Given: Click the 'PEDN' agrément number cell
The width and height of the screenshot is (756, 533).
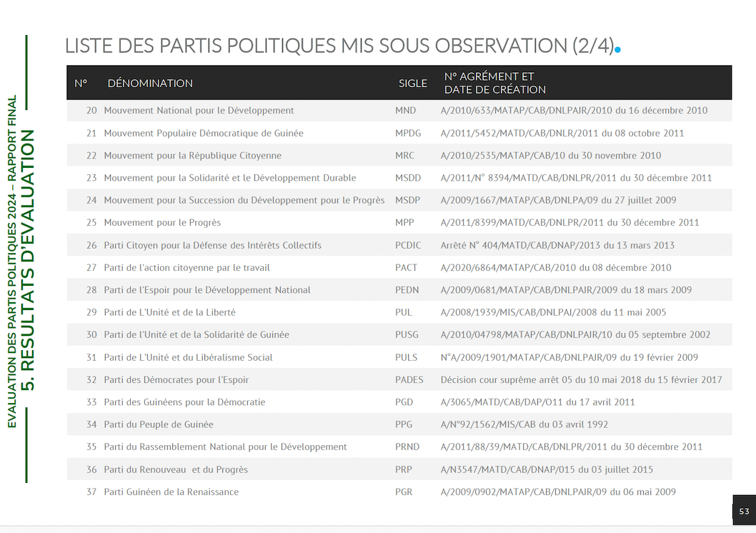Looking at the screenshot, I should (566, 290).
